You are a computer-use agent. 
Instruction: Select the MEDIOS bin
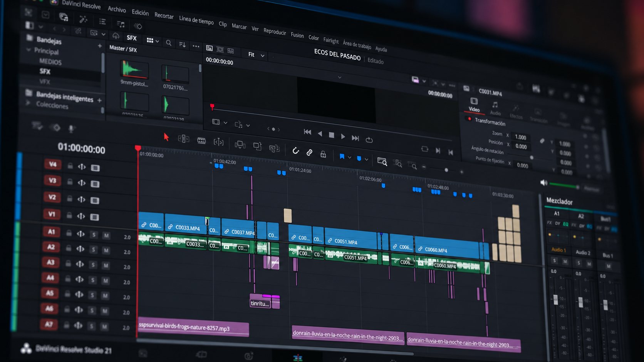click(x=50, y=62)
